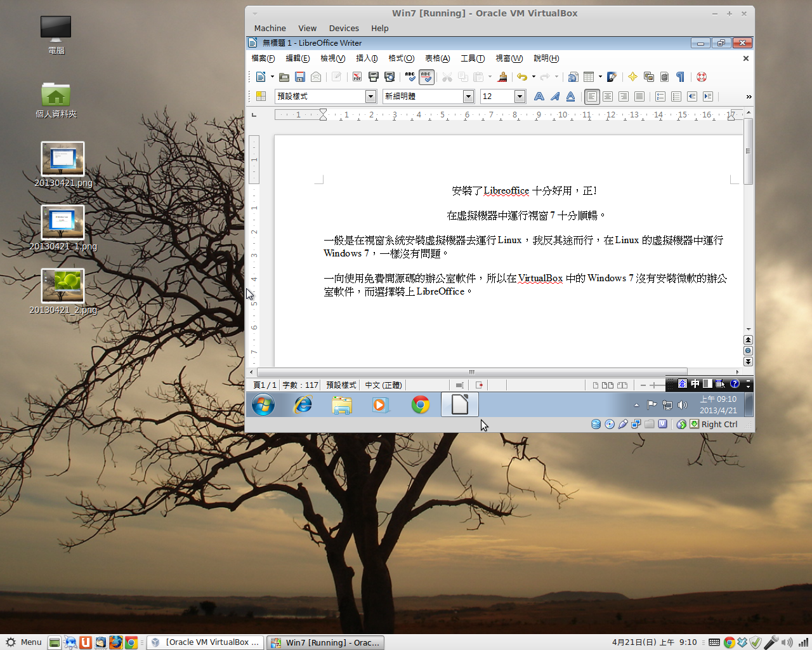Click the 中文 (正體) language status field
812x650 pixels.
click(383, 385)
